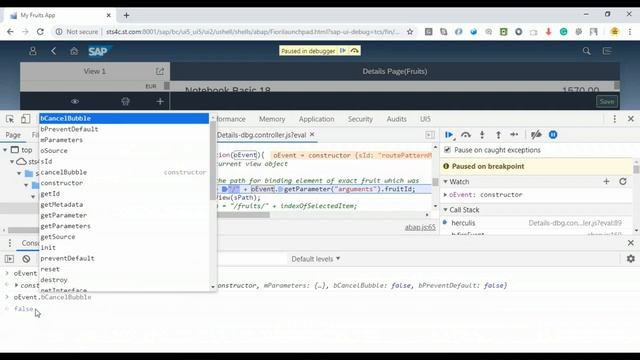Viewport: 640px width, 360px height.
Task: Click the Step debugger arrow icon
Action: (x=514, y=135)
